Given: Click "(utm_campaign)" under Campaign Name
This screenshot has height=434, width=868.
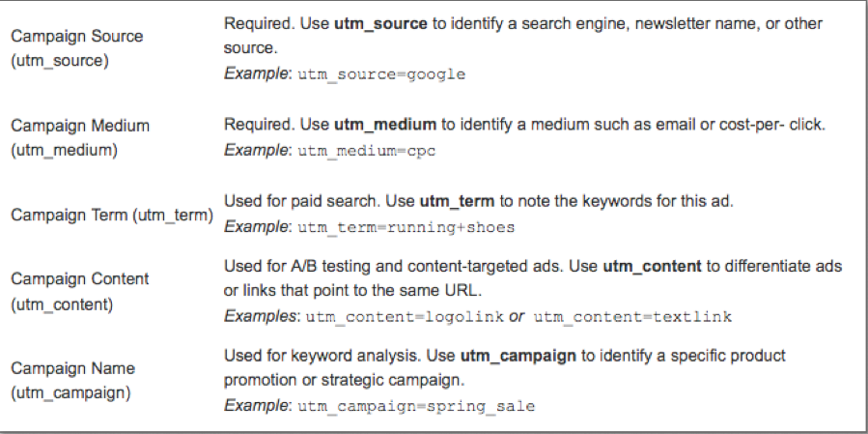Looking at the screenshot, I should click(x=66, y=391).
